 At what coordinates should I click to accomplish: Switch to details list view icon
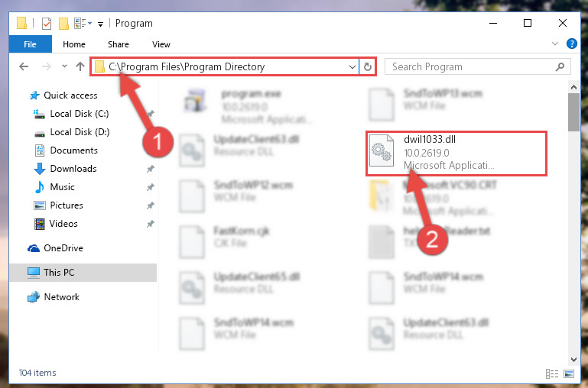click(551, 373)
